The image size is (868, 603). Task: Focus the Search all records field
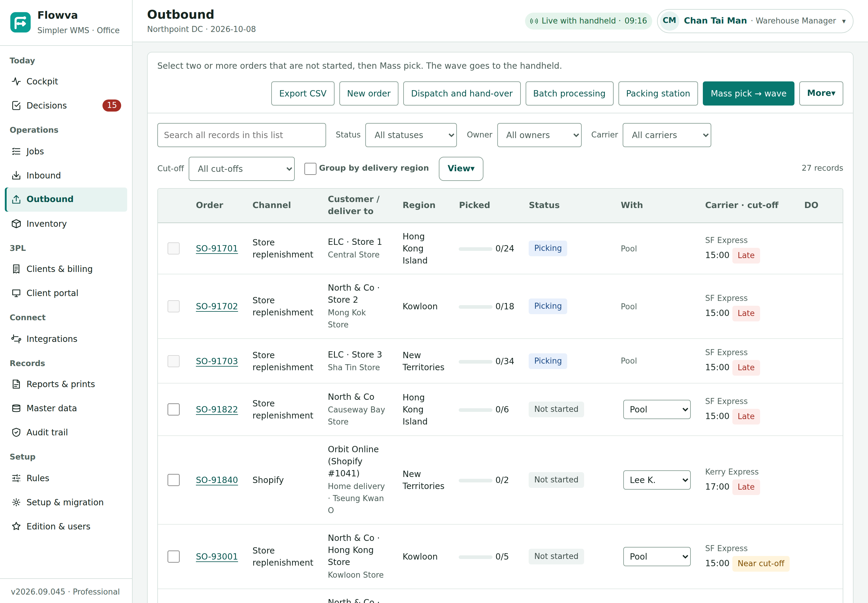(x=241, y=135)
